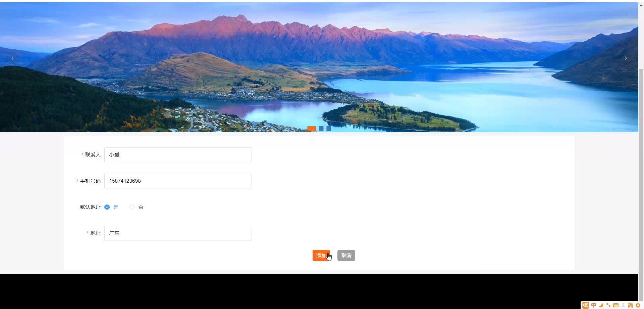Jump to the third carousel slide indicator
Image resolution: width=644 pixels, height=309 pixels.
pyautogui.click(x=329, y=128)
